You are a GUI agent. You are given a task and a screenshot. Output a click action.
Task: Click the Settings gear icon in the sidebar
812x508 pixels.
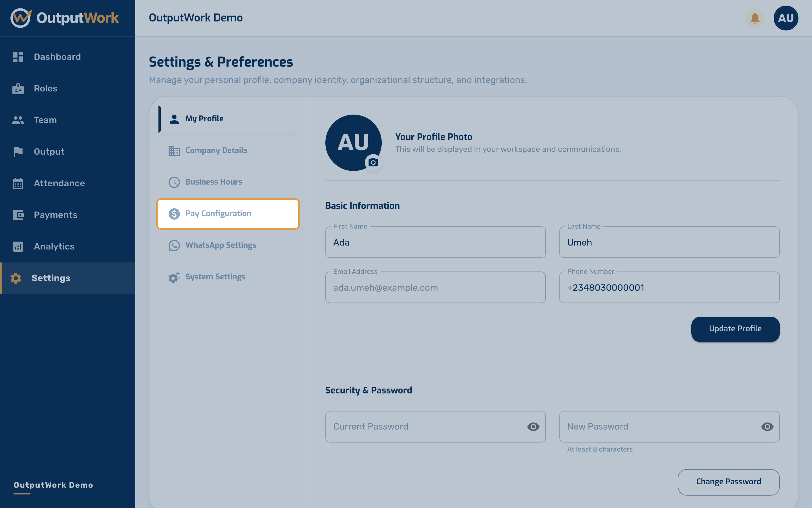(x=16, y=278)
